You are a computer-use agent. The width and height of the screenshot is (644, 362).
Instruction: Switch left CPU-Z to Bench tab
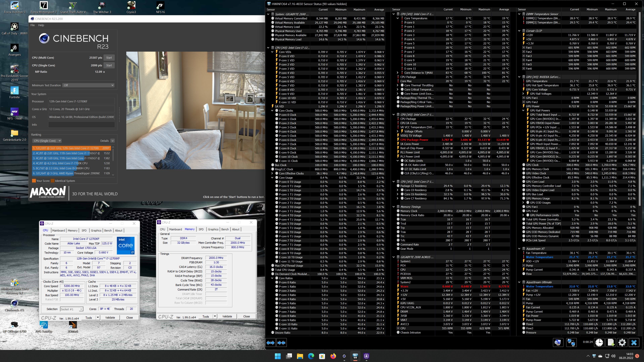pyautogui.click(x=108, y=230)
